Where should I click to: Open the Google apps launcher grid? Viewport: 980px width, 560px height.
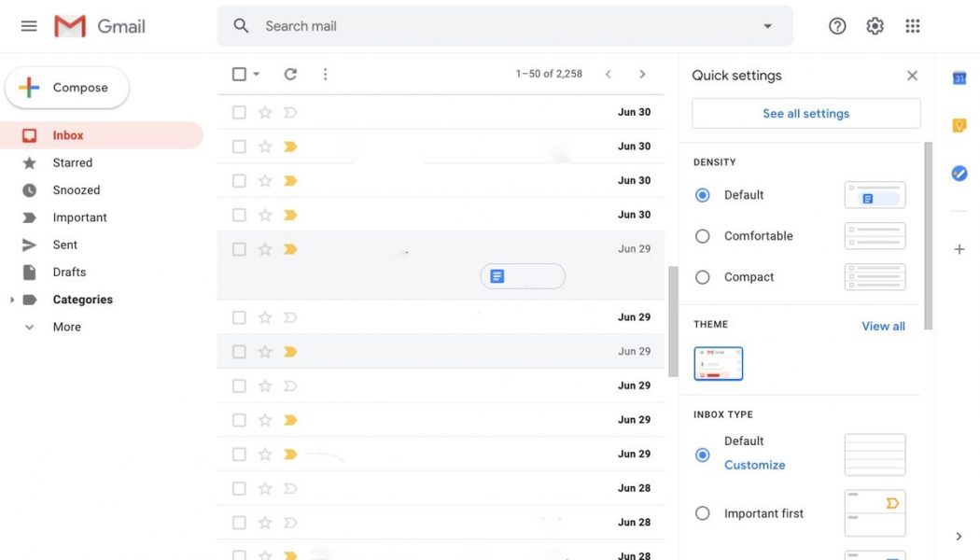click(x=912, y=25)
